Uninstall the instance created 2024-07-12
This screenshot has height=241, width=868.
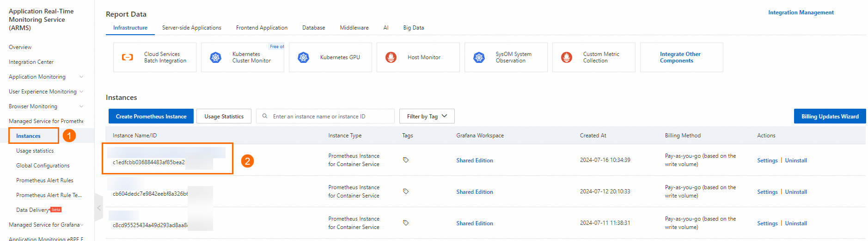click(x=796, y=192)
